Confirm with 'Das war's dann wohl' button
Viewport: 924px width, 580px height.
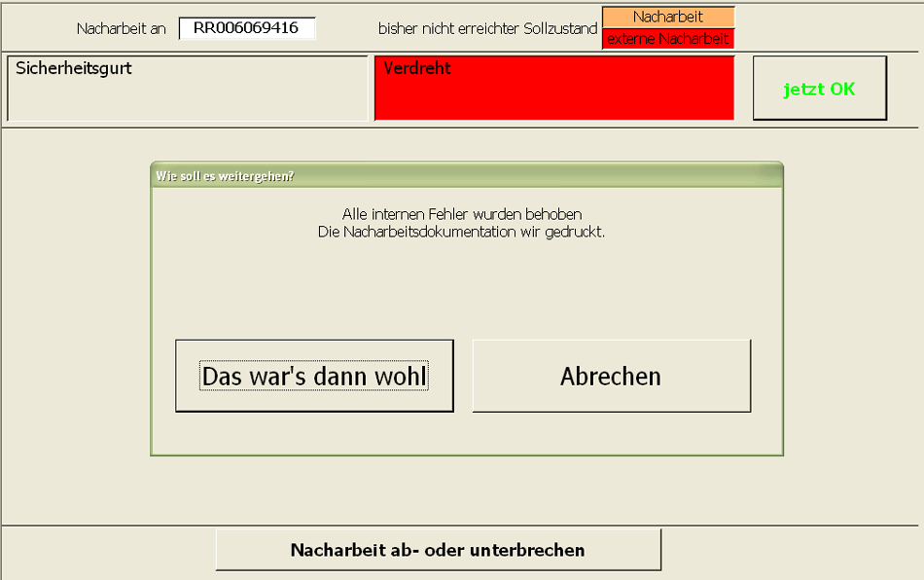314,376
